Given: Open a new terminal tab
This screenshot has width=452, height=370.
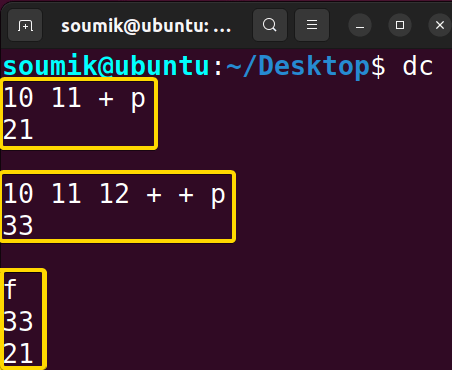Looking at the screenshot, I should point(25,25).
